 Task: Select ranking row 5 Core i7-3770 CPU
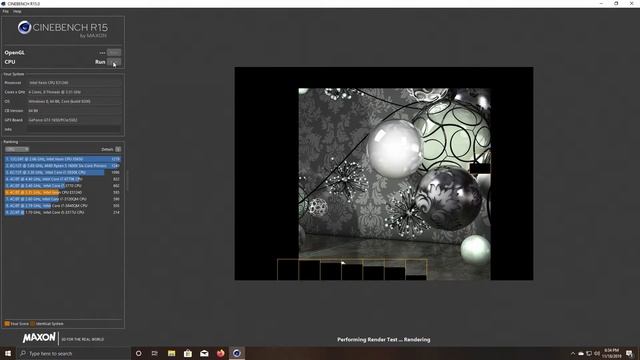point(63,186)
